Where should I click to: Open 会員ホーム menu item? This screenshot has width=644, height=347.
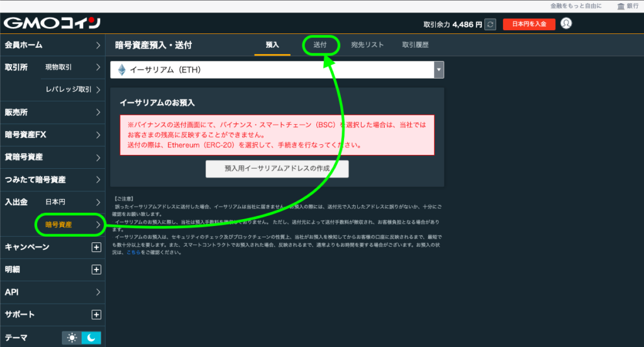point(53,45)
